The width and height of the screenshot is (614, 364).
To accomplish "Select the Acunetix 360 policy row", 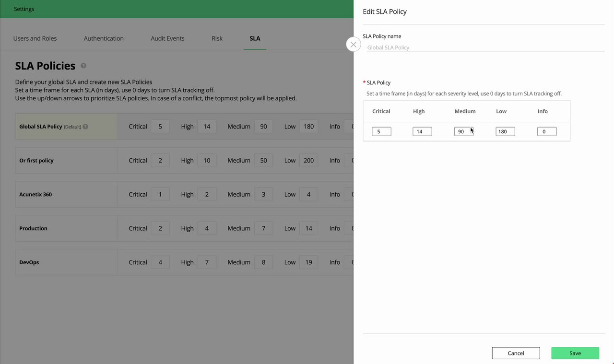I will [x=35, y=194].
